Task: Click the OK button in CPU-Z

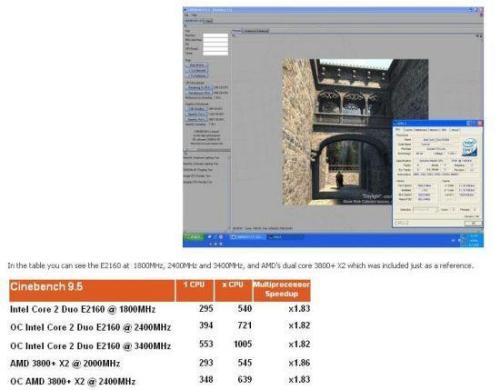Action: click(473, 223)
